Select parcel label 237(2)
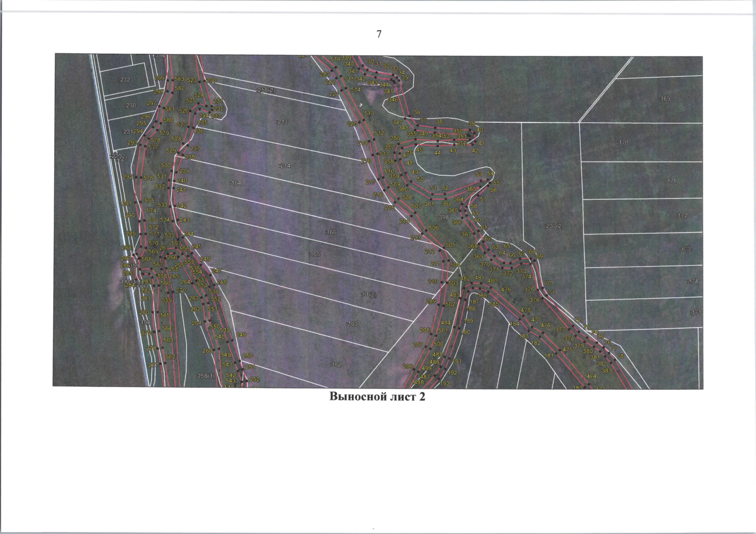This screenshot has width=756, height=534. (555, 226)
